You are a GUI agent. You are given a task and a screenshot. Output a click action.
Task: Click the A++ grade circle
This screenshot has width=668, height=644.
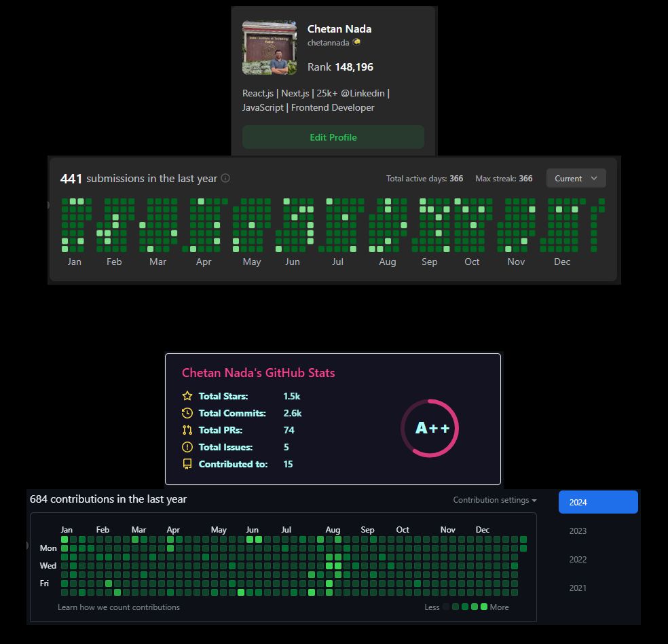pos(430,428)
